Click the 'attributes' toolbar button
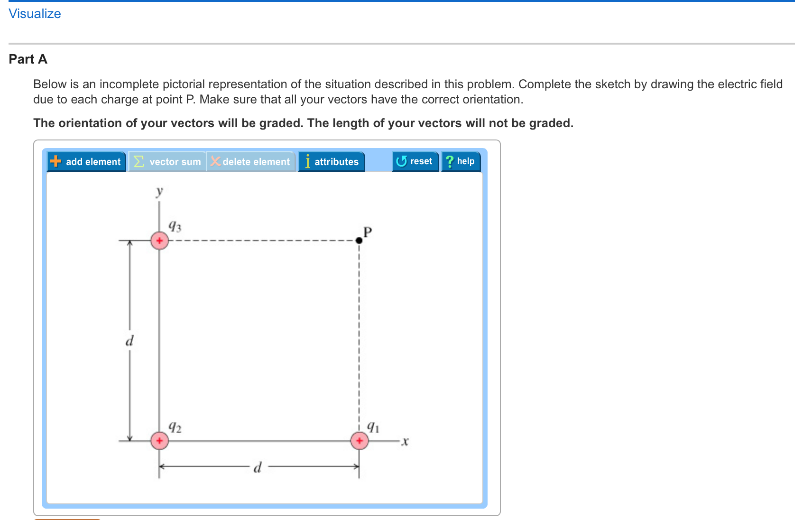This screenshot has height=520, width=812. (331, 162)
